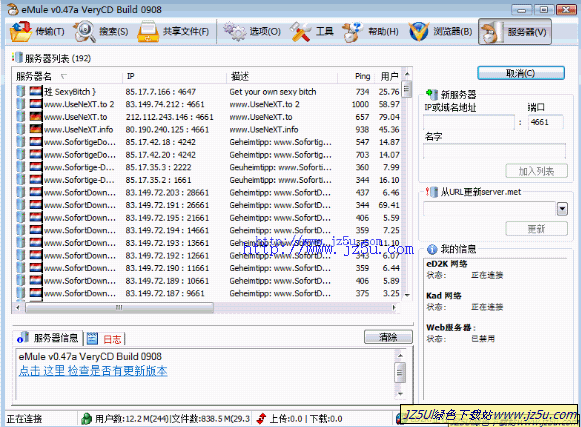Click the server icon of the SexyBitch row

[x=21, y=91]
